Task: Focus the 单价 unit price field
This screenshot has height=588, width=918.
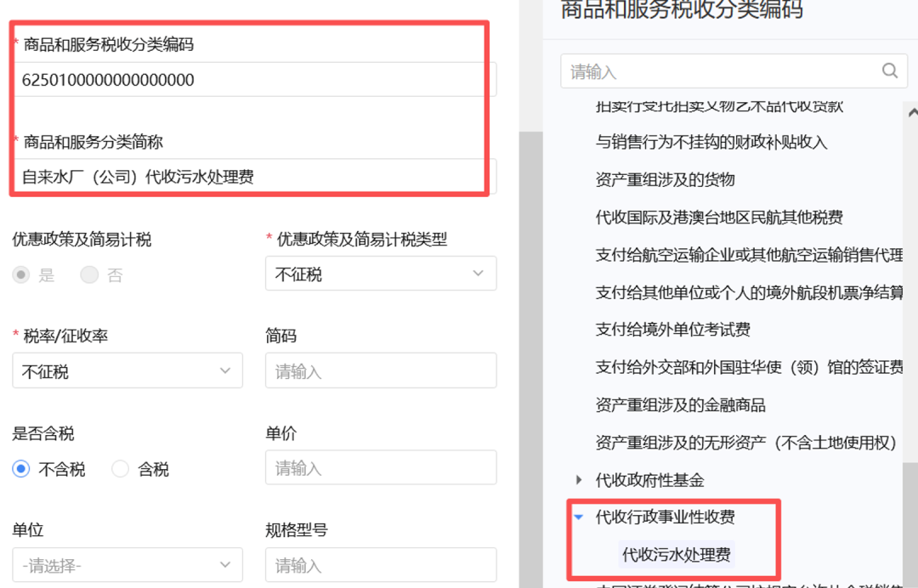Action: click(381, 468)
